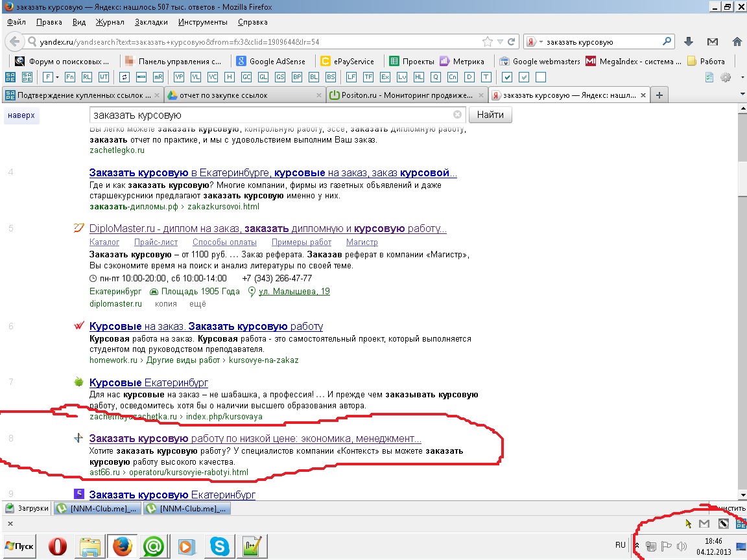Toggle the empty checkbox in toolbar

[x=541, y=77]
